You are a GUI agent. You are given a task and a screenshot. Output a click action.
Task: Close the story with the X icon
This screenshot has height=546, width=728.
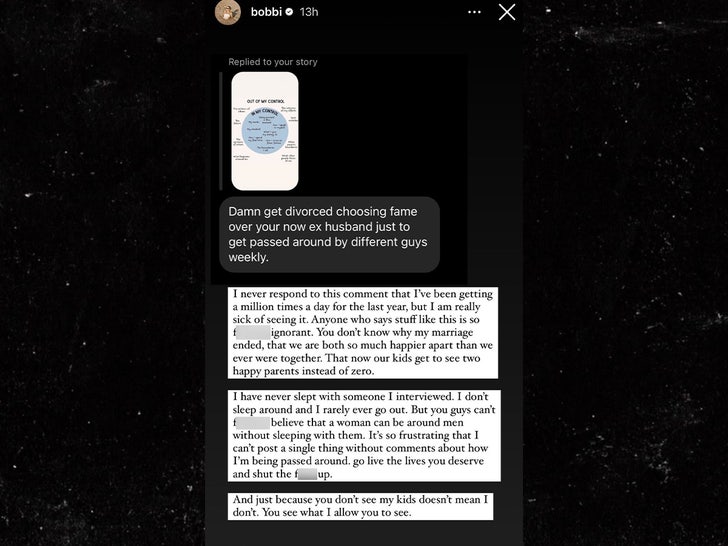[507, 12]
